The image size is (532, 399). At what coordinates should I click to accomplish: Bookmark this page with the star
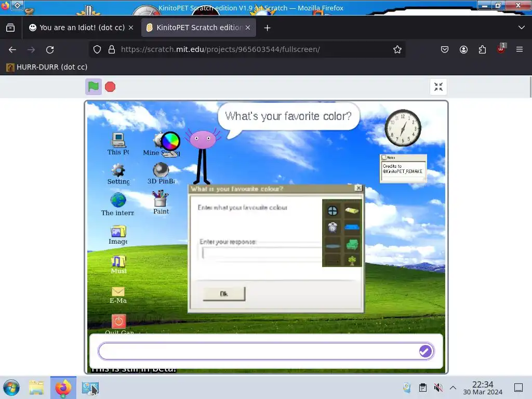coord(397,49)
